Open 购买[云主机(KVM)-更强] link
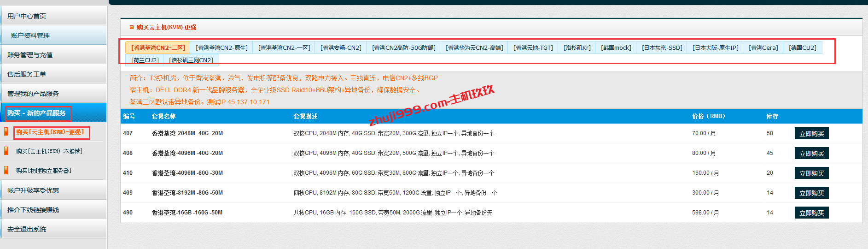 point(50,132)
